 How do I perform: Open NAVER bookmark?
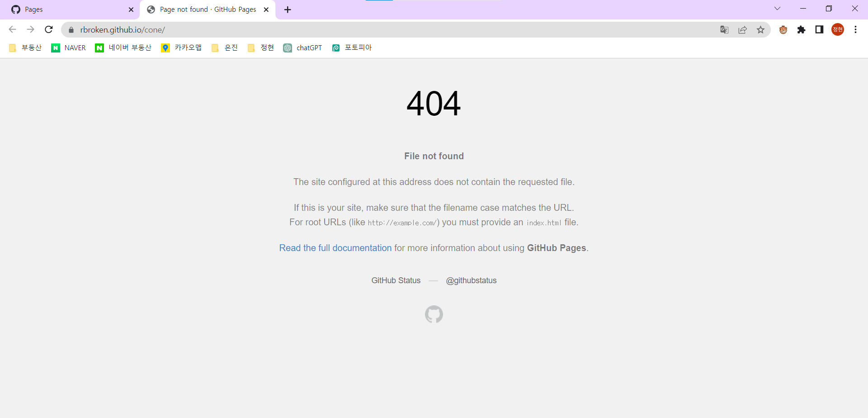point(69,48)
